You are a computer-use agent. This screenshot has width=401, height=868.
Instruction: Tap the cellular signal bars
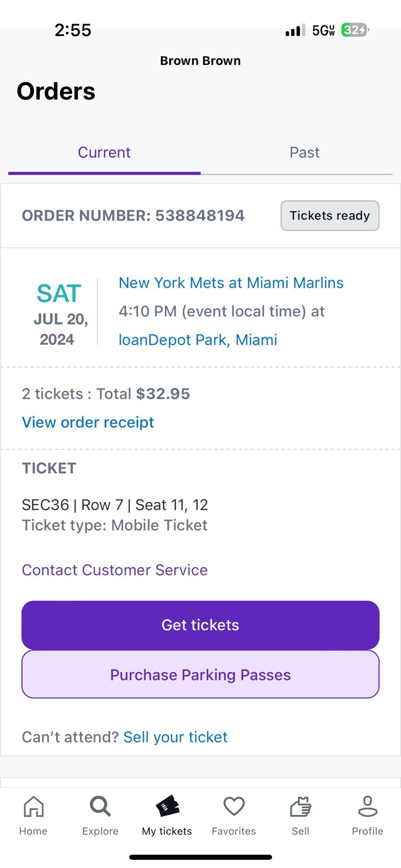[295, 30]
